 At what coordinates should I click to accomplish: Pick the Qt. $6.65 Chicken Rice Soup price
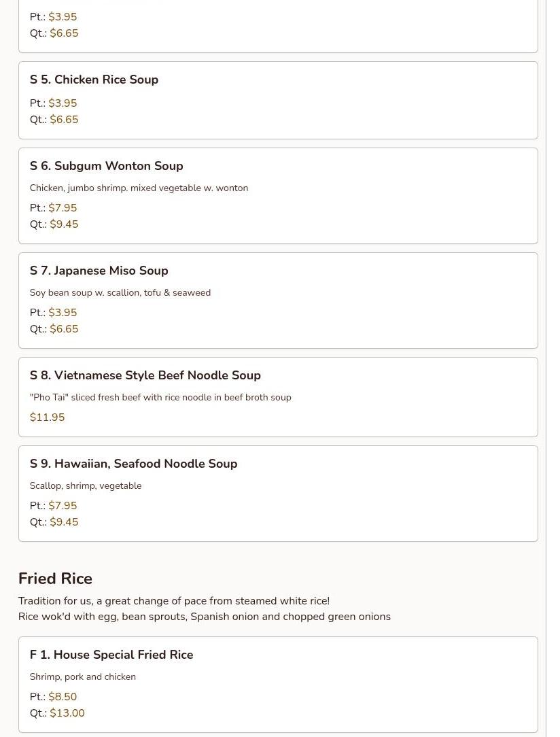pyautogui.click(x=63, y=120)
